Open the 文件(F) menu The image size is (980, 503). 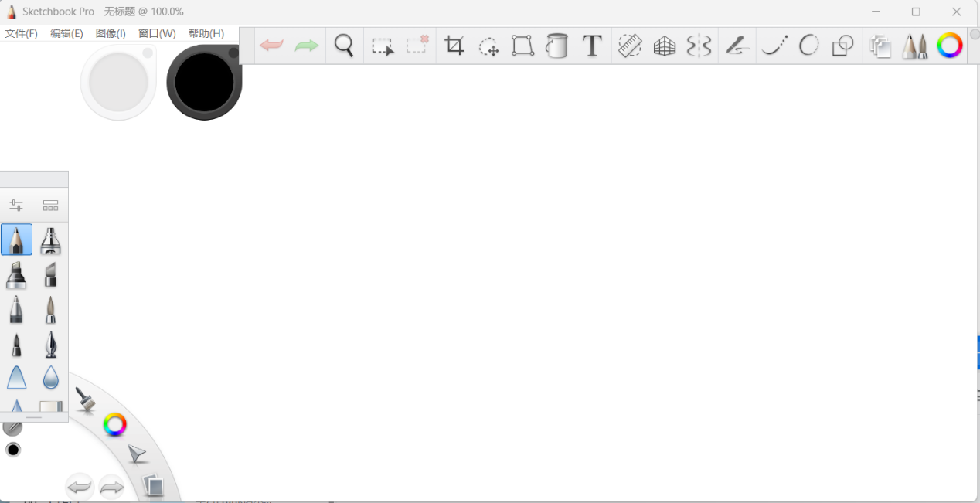21,34
